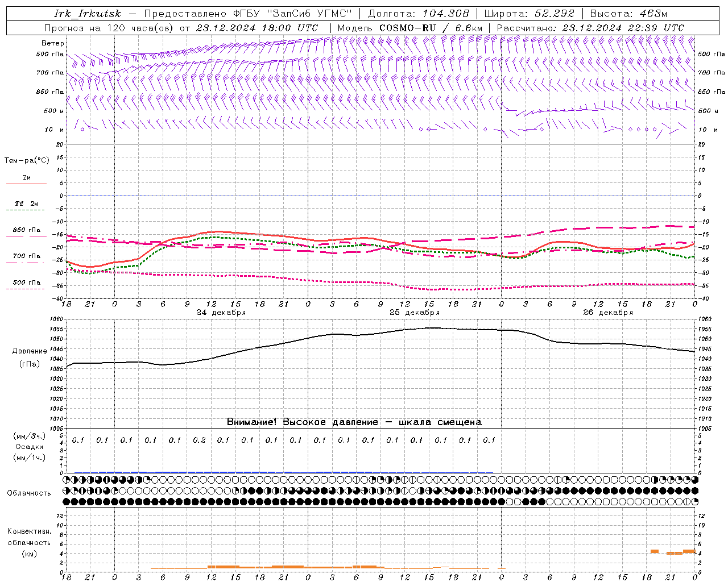Click the 0.2 precipitation value
The image size is (728, 582).
tap(199, 440)
